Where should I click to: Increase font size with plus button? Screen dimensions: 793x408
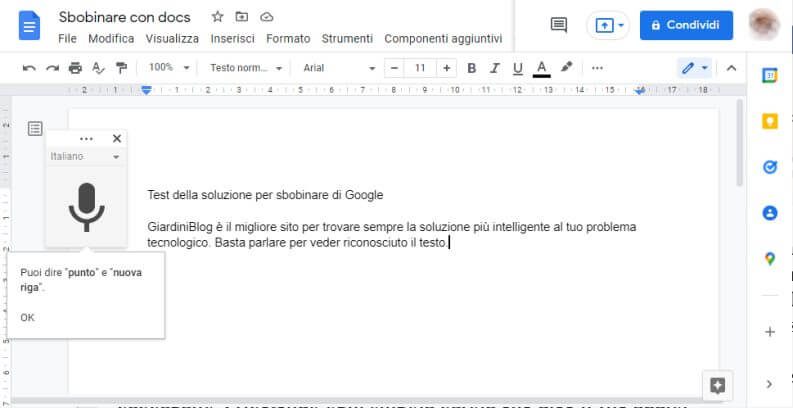pyautogui.click(x=447, y=68)
